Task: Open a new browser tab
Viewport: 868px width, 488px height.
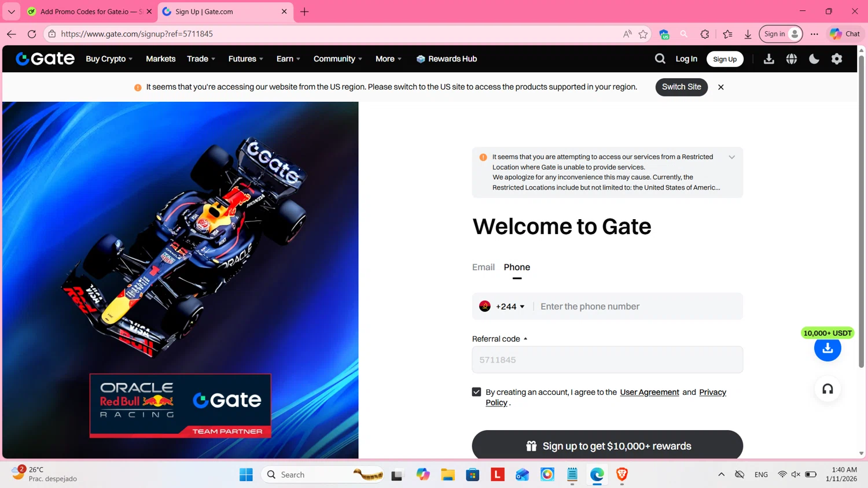Action: point(304,12)
